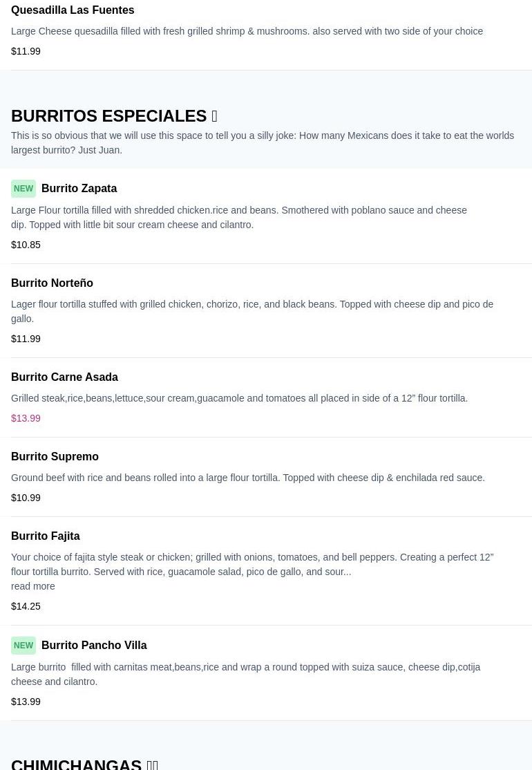Click the $14.25 price of Burrito Fajita
The image size is (532, 770).
point(26,606)
